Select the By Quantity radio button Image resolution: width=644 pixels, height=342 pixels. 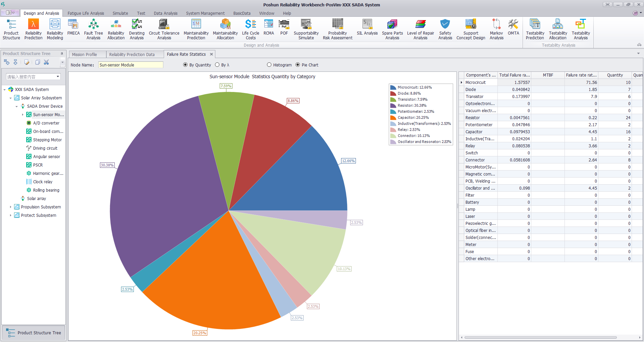pos(185,65)
